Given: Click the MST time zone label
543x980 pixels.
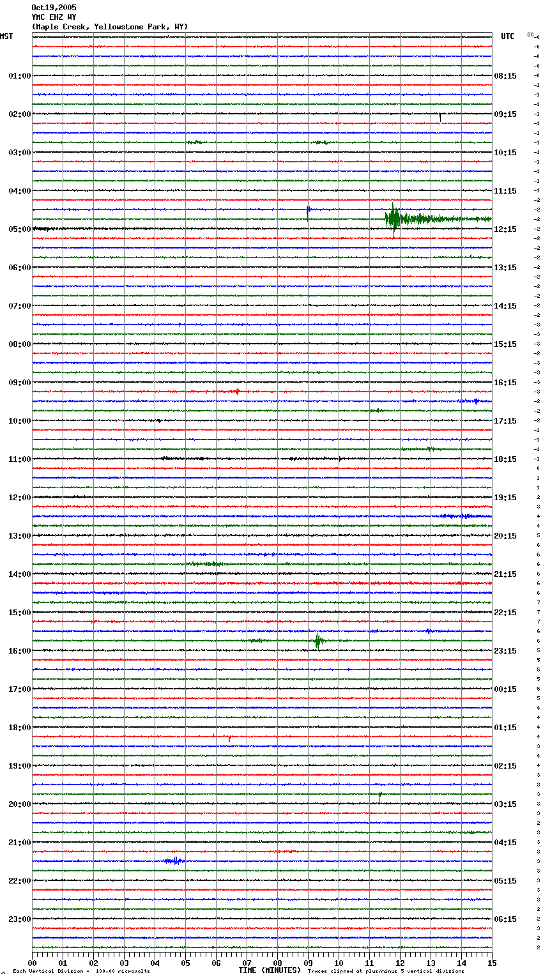Looking at the screenshot, I should pos(6,36).
